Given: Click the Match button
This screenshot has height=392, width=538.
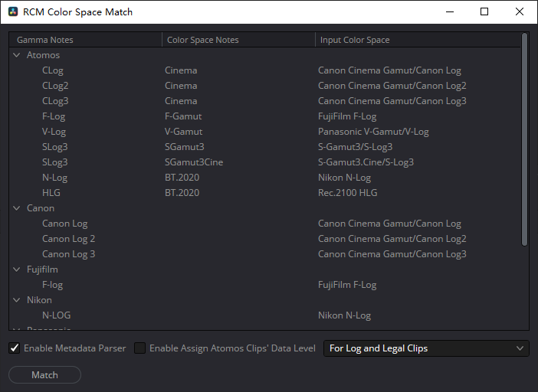Looking at the screenshot, I should [x=44, y=375].
